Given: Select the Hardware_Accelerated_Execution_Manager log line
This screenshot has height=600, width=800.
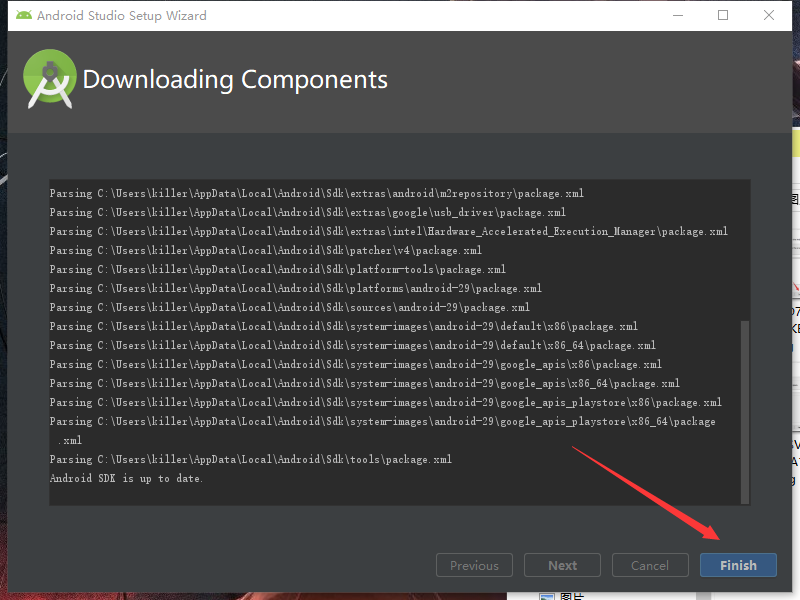Looking at the screenshot, I should [x=388, y=232].
